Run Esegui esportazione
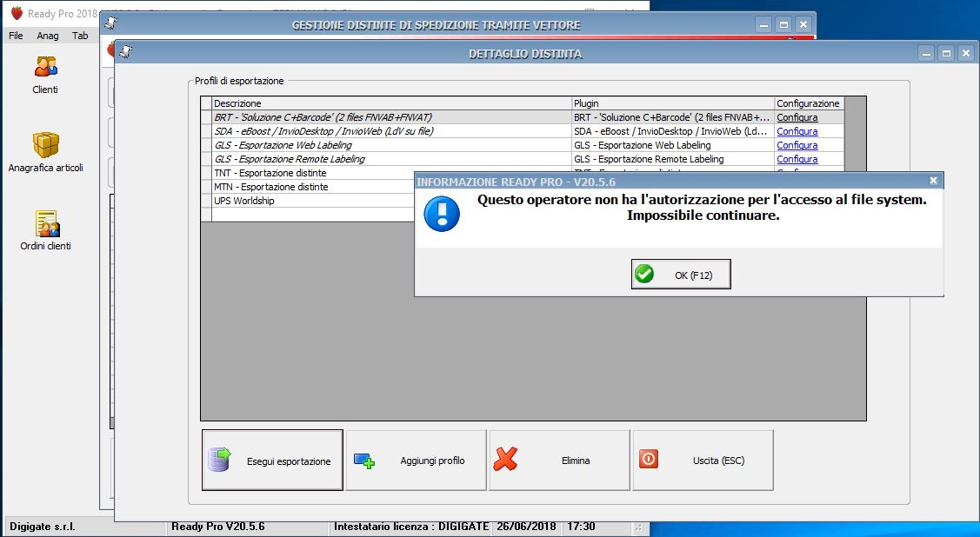The height and width of the screenshot is (537, 980). (x=272, y=461)
